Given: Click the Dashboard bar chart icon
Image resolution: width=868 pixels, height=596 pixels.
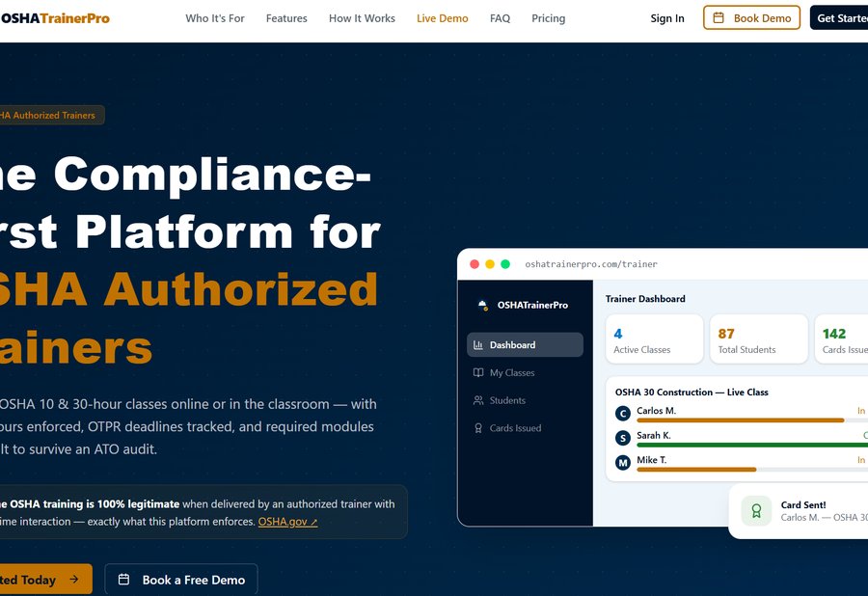Looking at the screenshot, I should coord(478,344).
